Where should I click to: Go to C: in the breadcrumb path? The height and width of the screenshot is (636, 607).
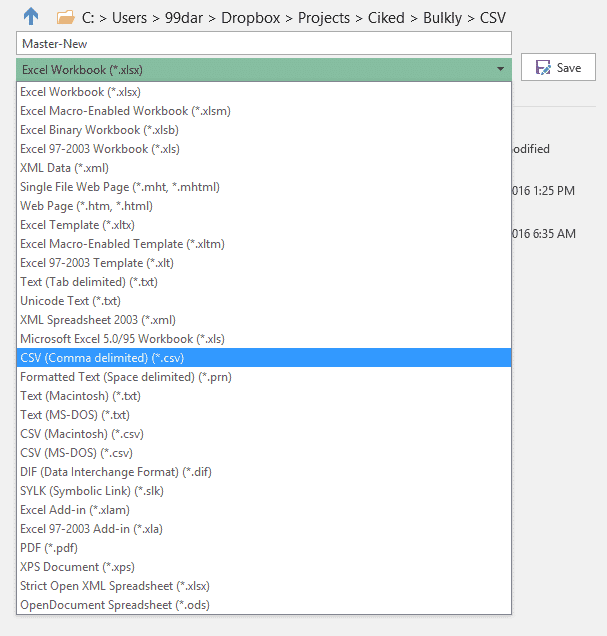click(88, 18)
